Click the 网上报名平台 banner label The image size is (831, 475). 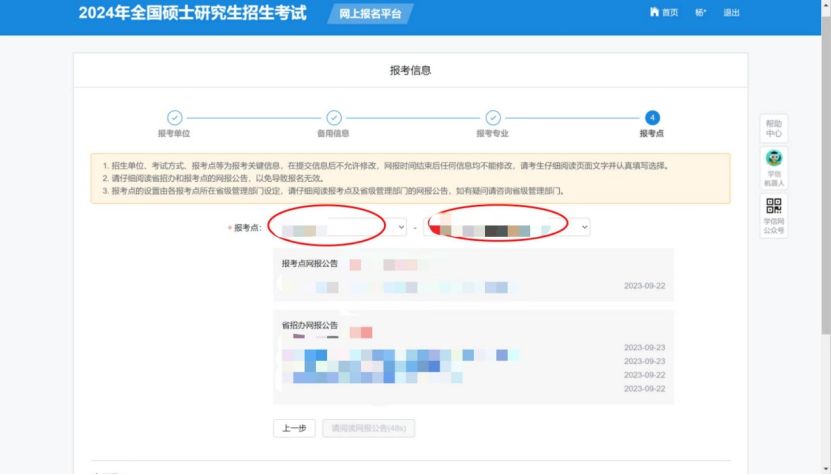click(x=370, y=14)
